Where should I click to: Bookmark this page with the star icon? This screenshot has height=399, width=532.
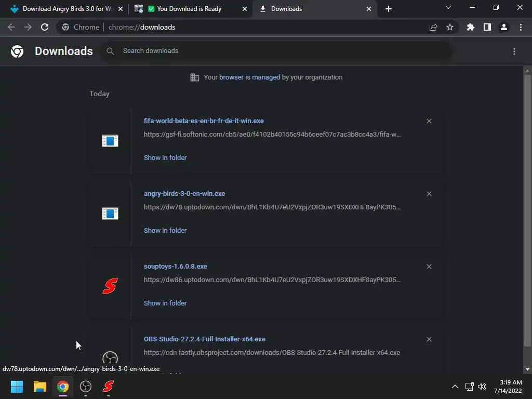450,27
